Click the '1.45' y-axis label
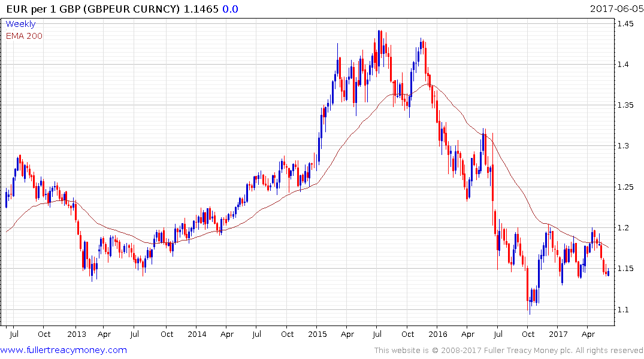Image resolution: width=644 pixels, height=359 pixels. [625, 24]
